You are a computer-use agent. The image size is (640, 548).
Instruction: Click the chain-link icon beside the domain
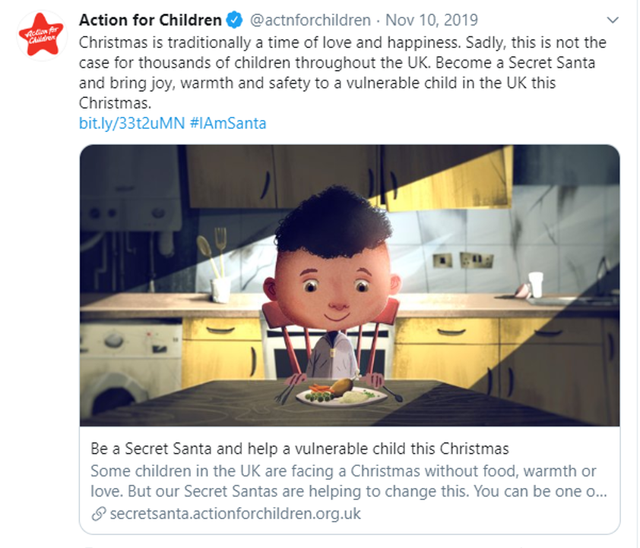click(97, 514)
